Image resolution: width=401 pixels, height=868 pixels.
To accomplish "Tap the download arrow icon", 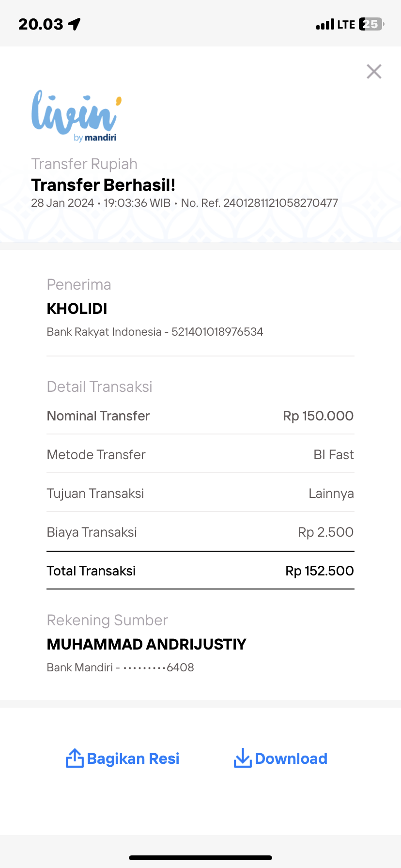I will 242,758.
